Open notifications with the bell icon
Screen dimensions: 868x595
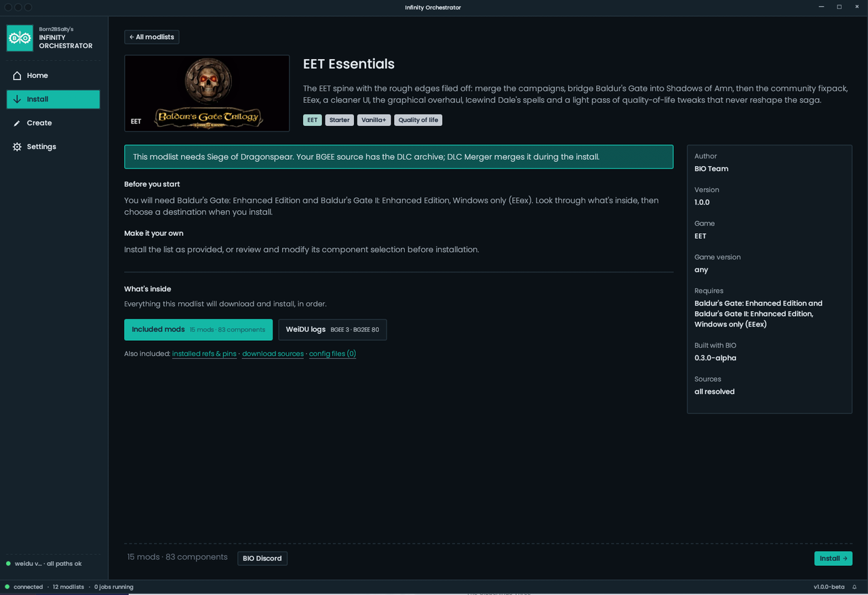[854, 587]
